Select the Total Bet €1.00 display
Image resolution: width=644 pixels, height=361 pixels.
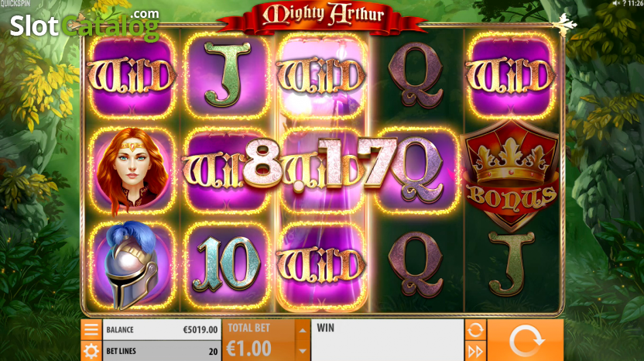258,340
